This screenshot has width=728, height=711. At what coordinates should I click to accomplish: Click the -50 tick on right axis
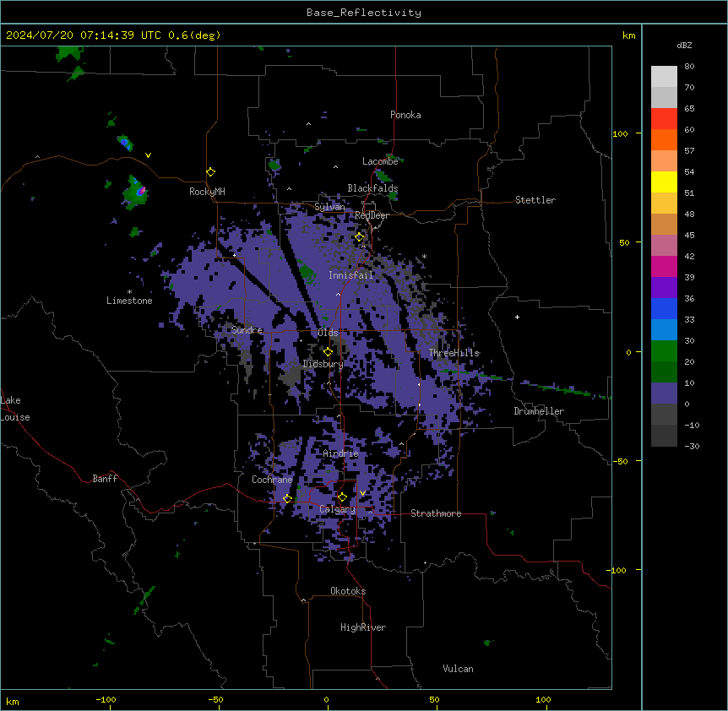620,461
